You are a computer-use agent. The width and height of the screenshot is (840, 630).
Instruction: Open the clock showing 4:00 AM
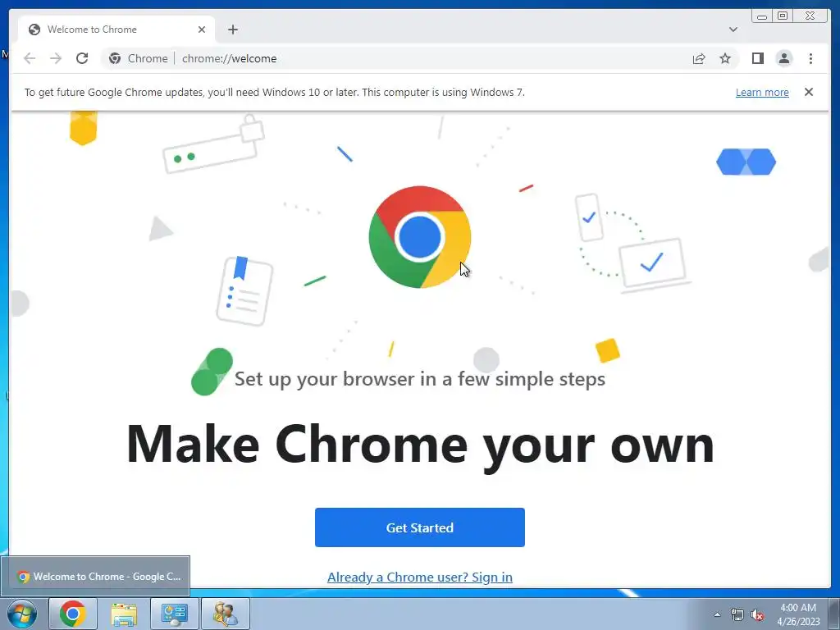point(798,614)
